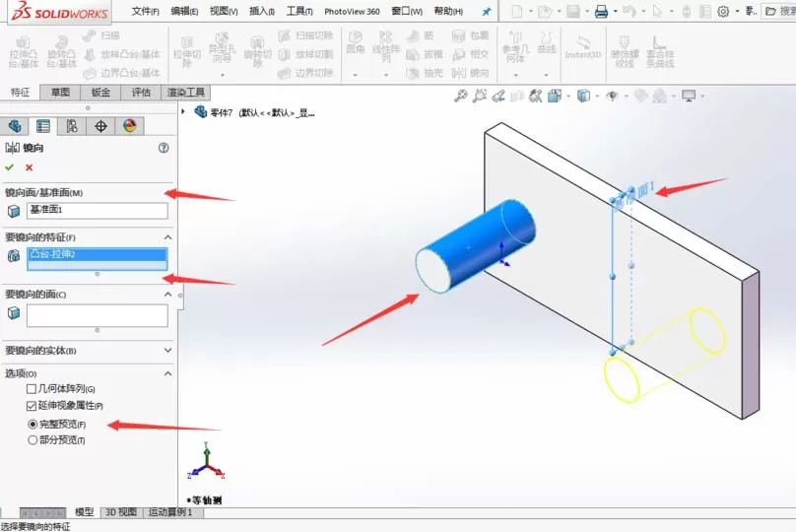Screen dimensions: 796x532
Task: Click the Hide/Show Items eye icon
Action: (612, 96)
